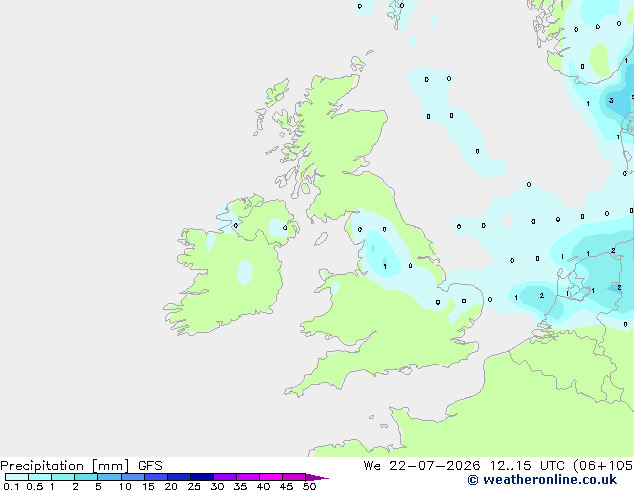The image size is (634, 490).
Task: Select the 10–15 mm legend color
Action: click(x=133, y=477)
